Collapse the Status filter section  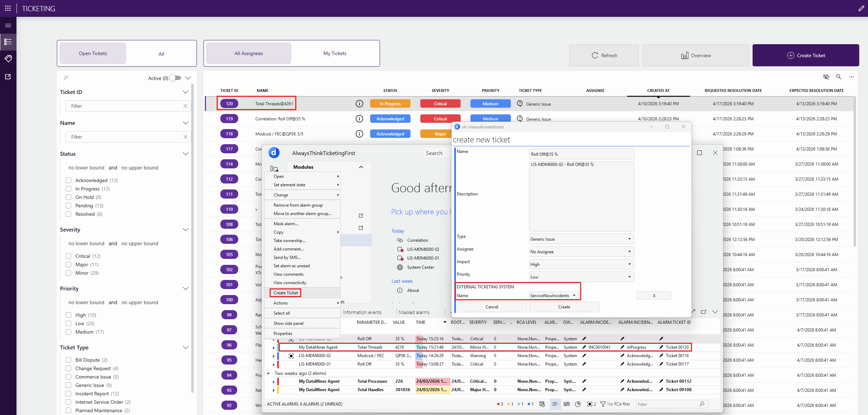tap(186, 154)
